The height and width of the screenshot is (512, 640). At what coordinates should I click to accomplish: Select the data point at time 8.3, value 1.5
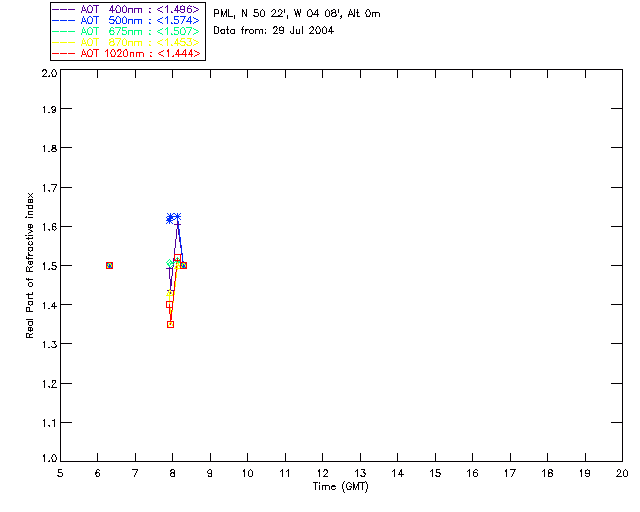[x=184, y=265]
